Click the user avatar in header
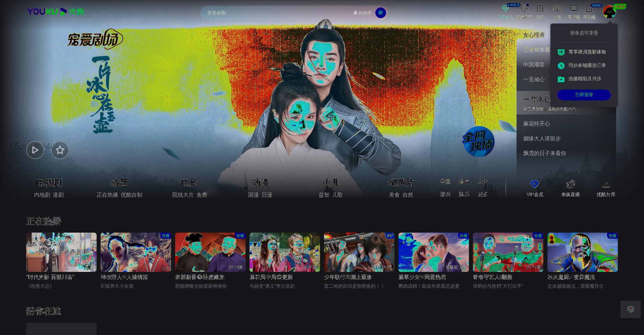This screenshot has width=644, height=335. (x=609, y=12)
